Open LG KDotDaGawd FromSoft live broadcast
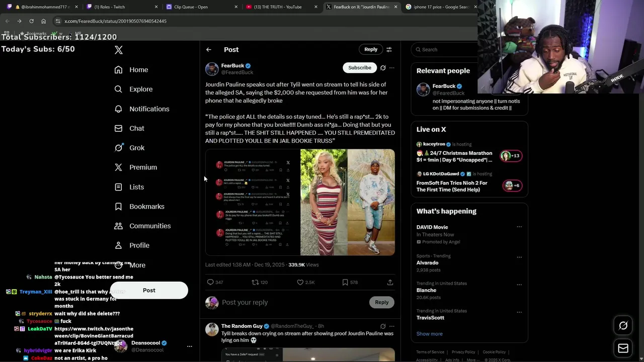644x362 pixels. pos(469,182)
